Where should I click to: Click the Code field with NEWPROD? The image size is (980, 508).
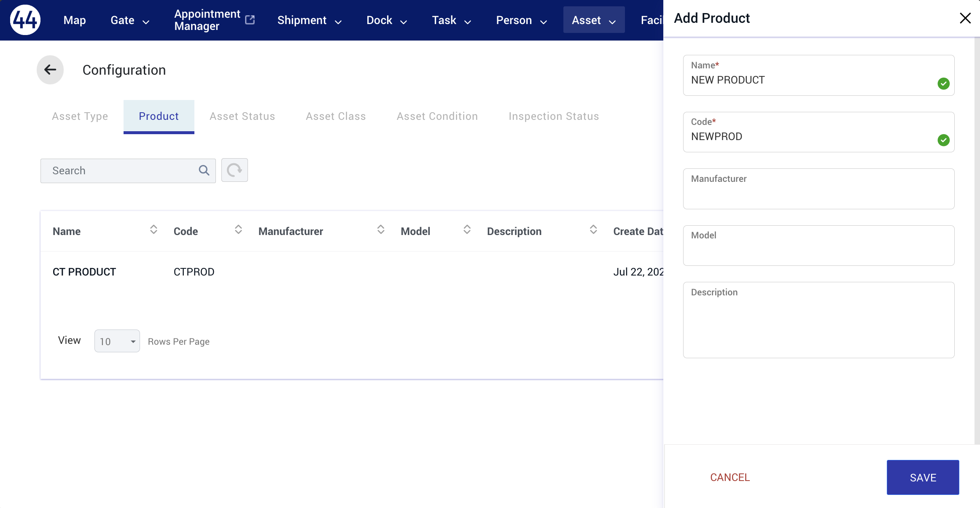818,132
